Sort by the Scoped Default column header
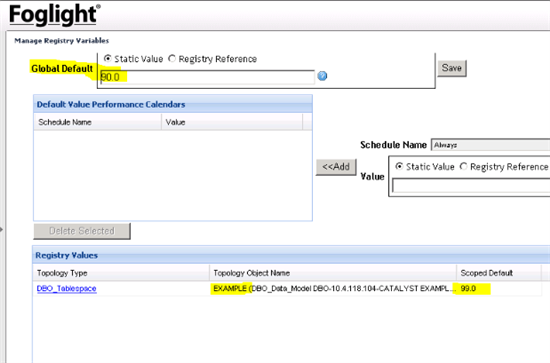550x363 pixels. coord(499,273)
